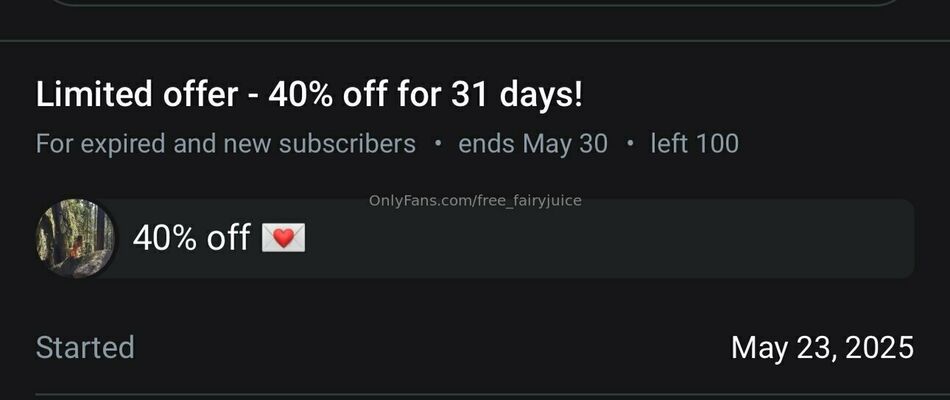
Task: Click the "40% off" message text
Action: click(x=191, y=238)
